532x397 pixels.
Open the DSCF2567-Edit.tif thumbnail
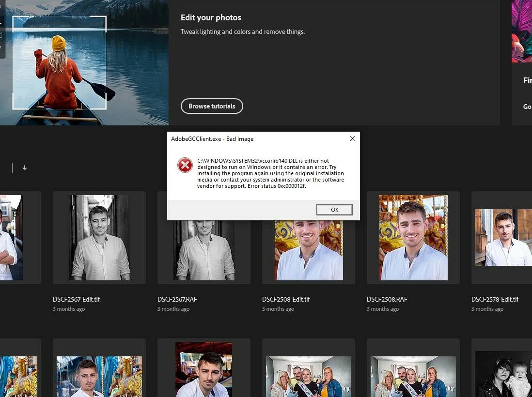pyautogui.click(x=99, y=237)
